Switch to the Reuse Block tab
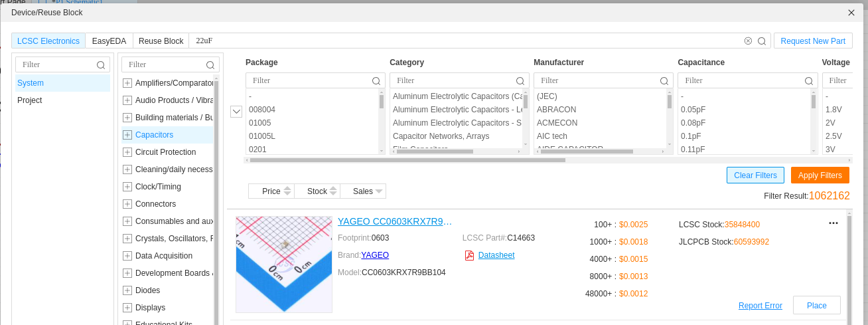This screenshot has width=868, height=325. tap(161, 41)
